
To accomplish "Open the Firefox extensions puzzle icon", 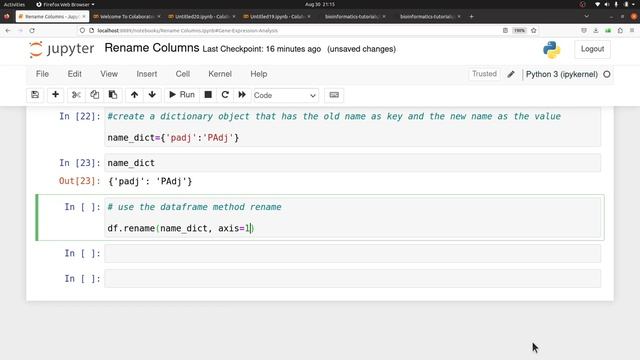I will pos(620,31).
